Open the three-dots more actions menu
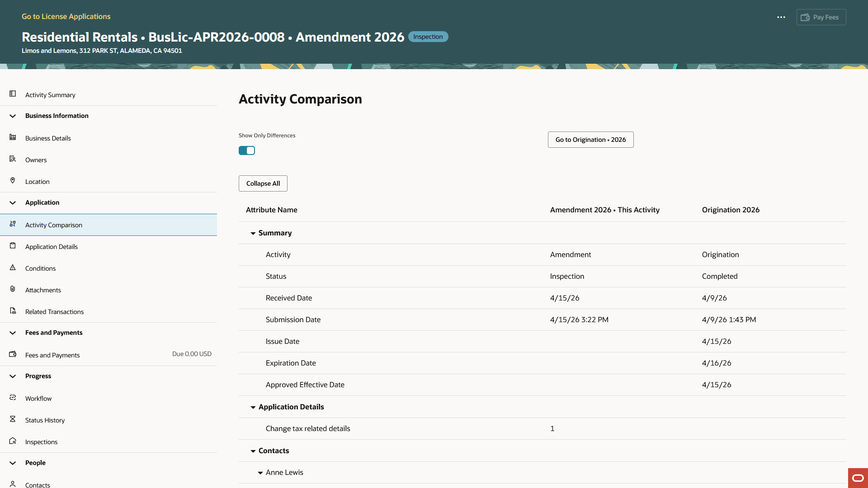Viewport: 868px width, 488px height. (781, 17)
